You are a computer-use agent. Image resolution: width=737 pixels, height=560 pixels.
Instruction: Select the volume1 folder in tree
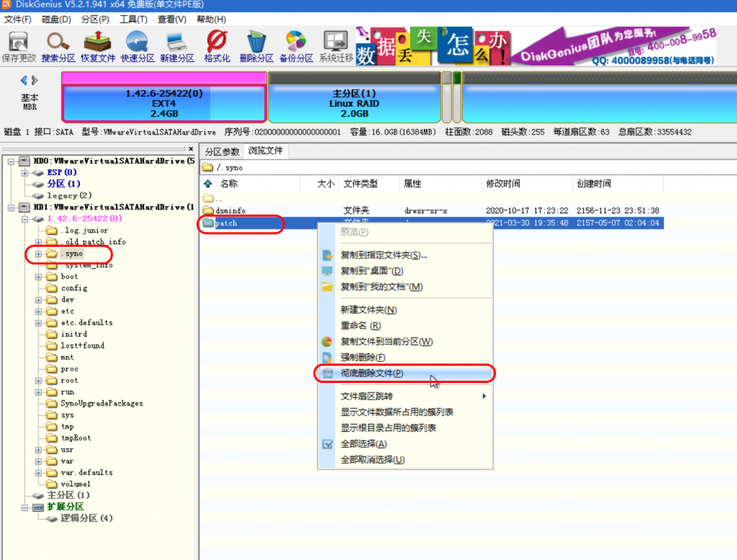point(75,484)
